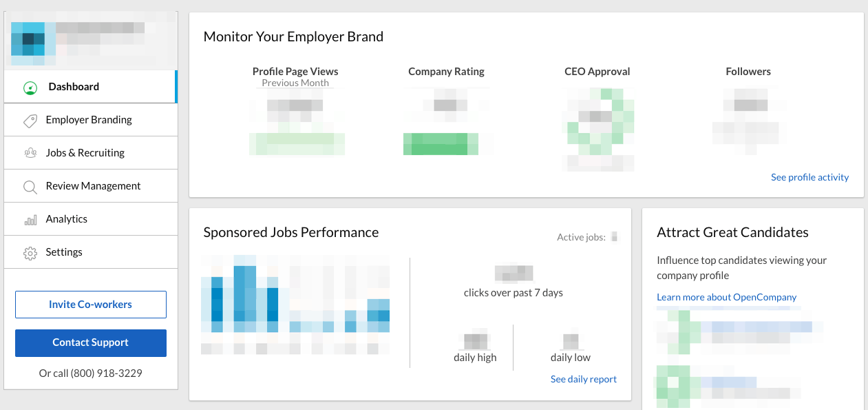Navigate to the Analytics section

pos(67,218)
